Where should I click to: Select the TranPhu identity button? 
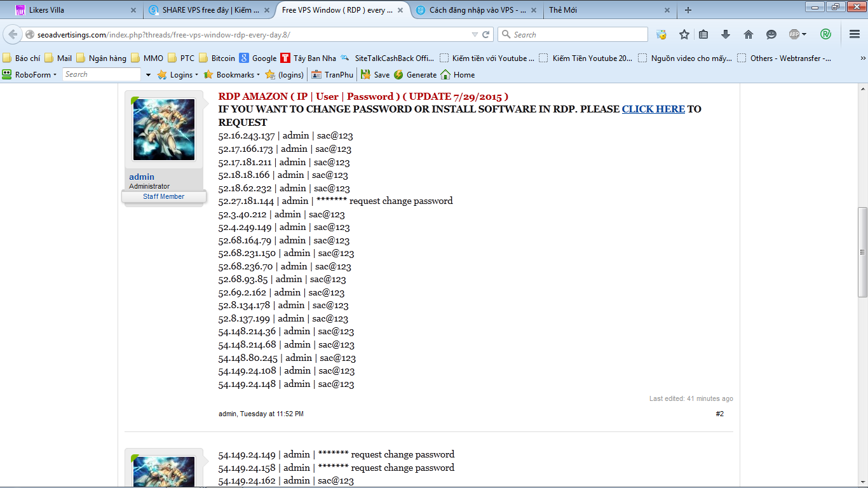(332, 74)
